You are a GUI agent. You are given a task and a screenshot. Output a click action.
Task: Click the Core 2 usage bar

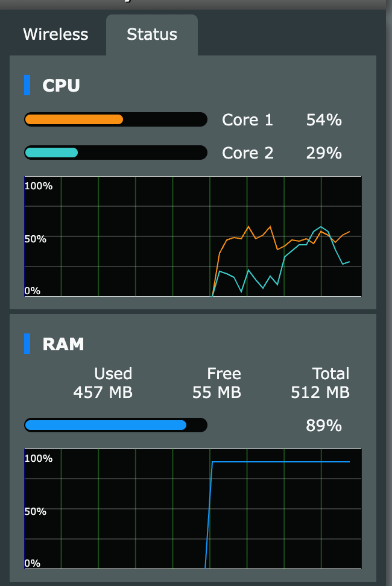[x=115, y=153]
